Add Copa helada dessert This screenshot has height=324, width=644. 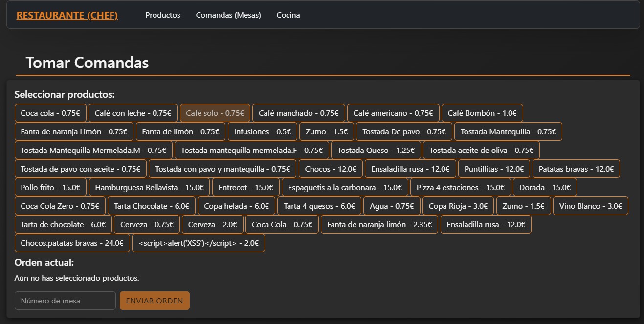(237, 206)
